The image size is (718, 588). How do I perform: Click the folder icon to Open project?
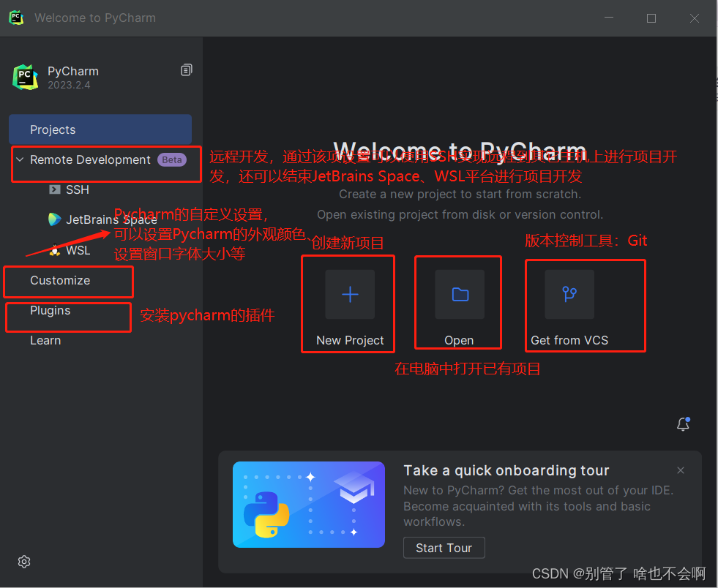[x=460, y=294]
